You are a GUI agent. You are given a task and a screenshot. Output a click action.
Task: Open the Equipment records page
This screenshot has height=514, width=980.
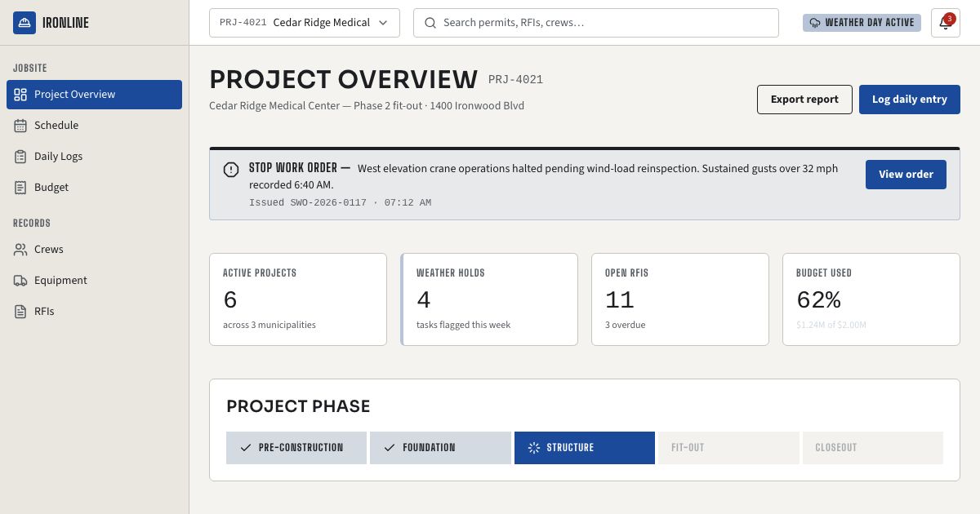click(94, 281)
